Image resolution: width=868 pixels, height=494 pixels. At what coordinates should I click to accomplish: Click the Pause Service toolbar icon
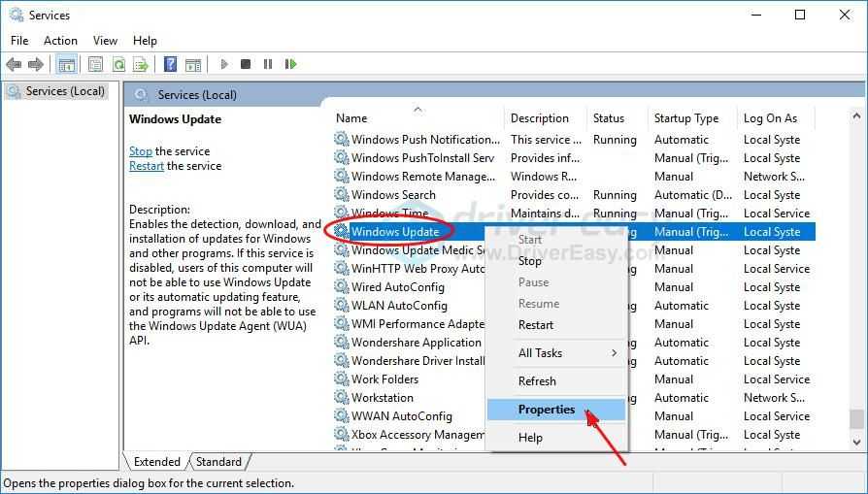tap(268, 65)
